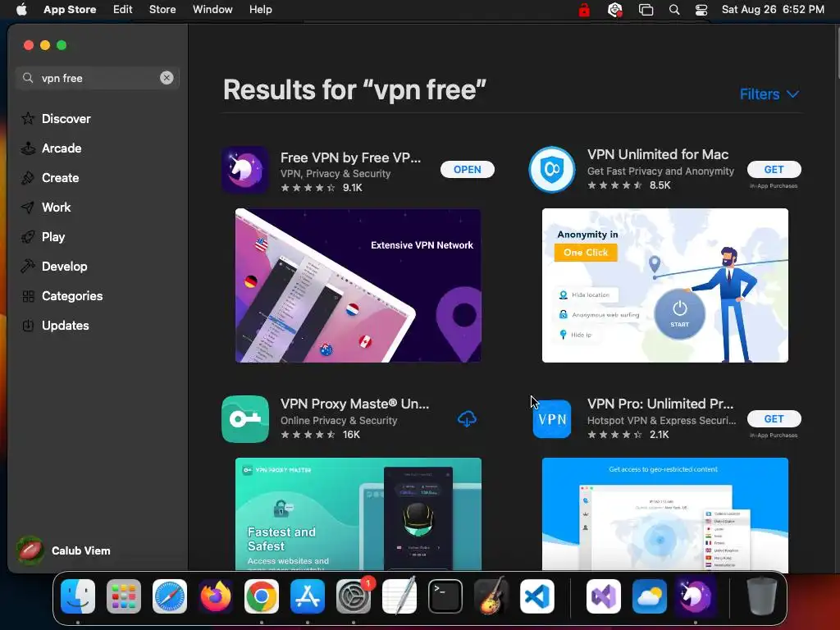The height and width of the screenshot is (630, 840).
Task: Open the Store menu
Action: [162, 10]
